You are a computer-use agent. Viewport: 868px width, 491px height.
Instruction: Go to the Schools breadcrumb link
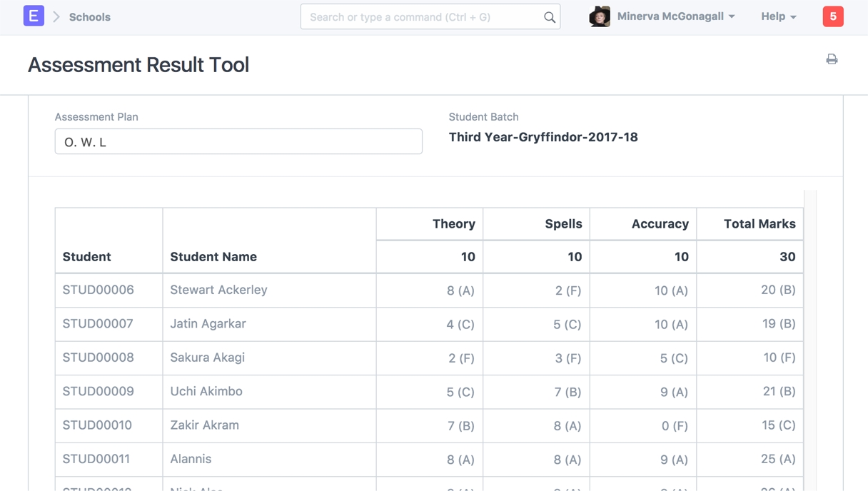coord(89,17)
